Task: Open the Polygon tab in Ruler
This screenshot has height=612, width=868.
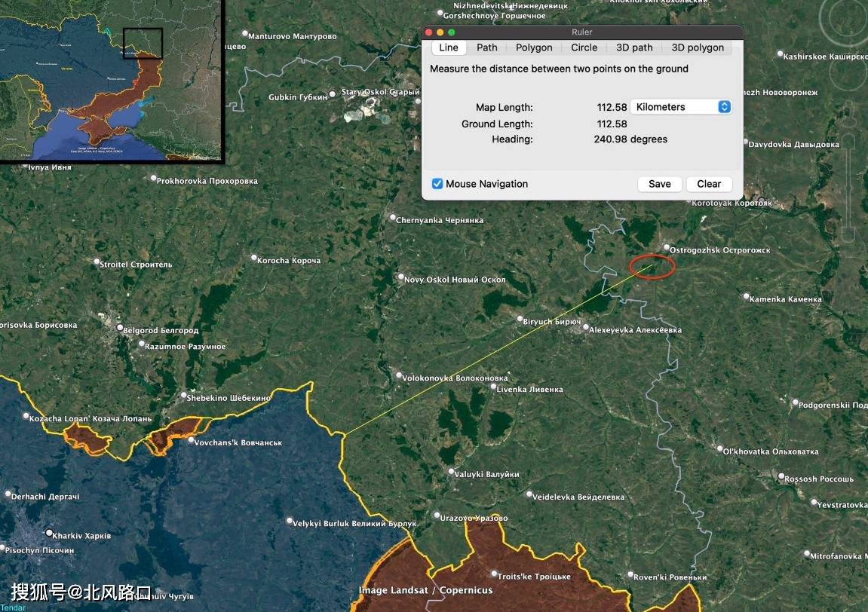Action: [x=534, y=47]
